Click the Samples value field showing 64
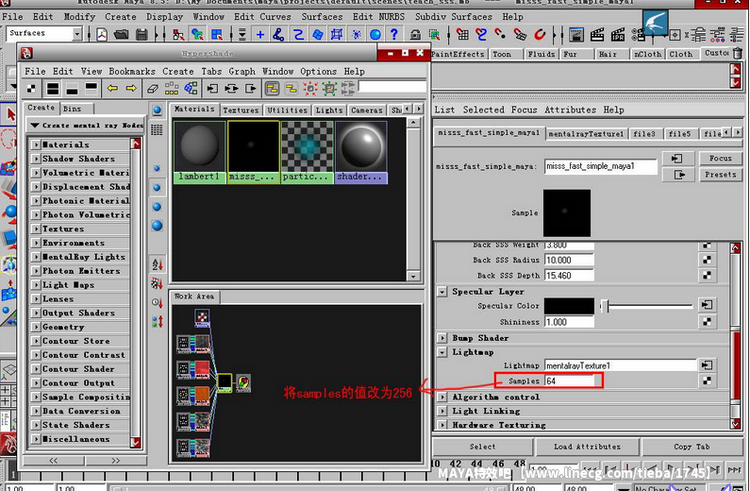 pyautogui.click(x=569, y=381)
